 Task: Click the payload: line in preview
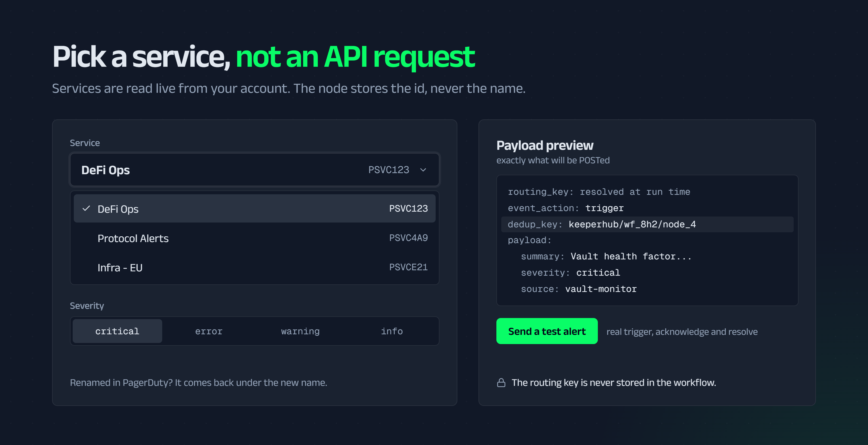tap(529, 240)
